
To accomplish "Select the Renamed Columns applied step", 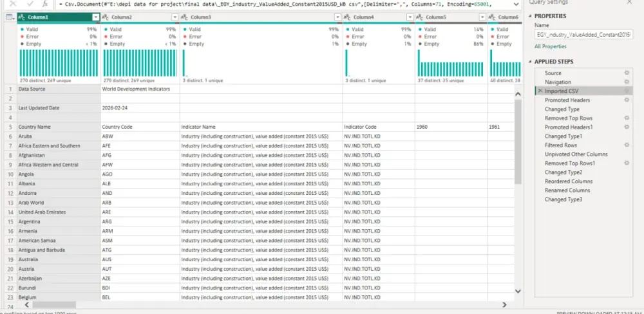I will click(x=567, y=190).
